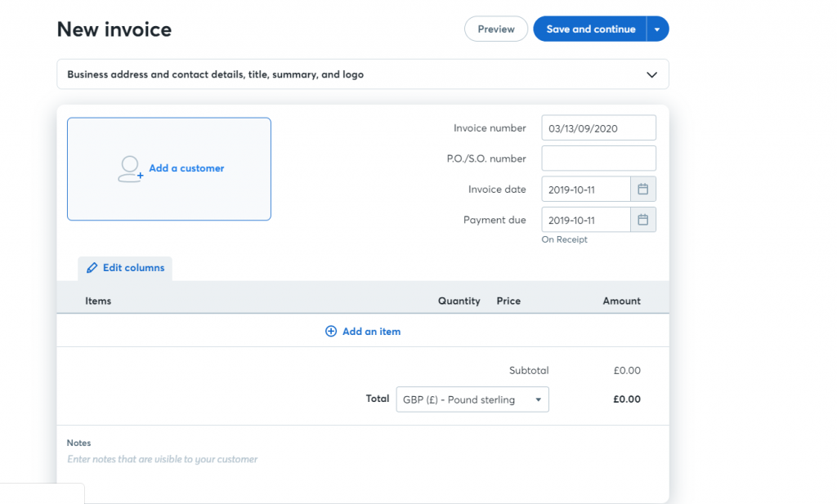
Task: Click the Edit columns pencil icon
Action: 92,267
